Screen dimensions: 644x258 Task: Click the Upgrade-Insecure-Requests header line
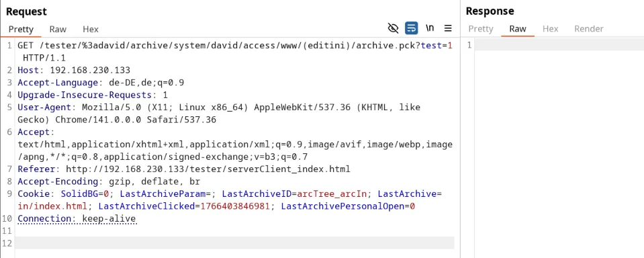pos(93,95)
